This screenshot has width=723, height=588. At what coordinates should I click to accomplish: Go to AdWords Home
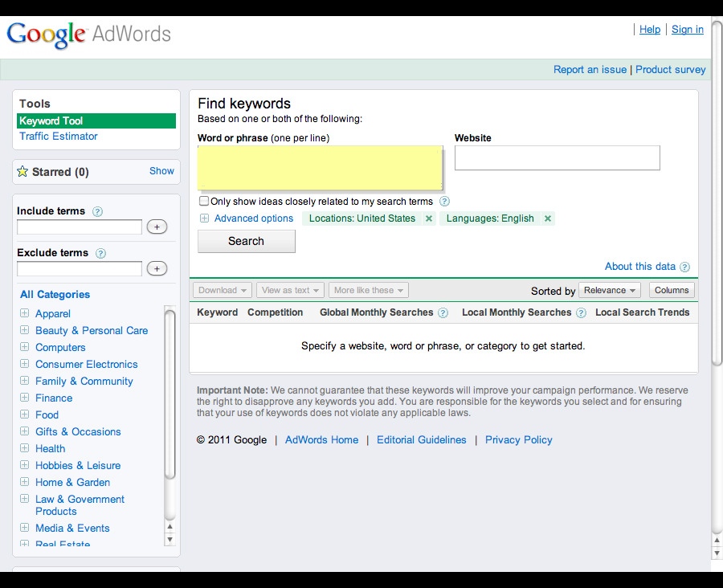click(x=321, y=440)
